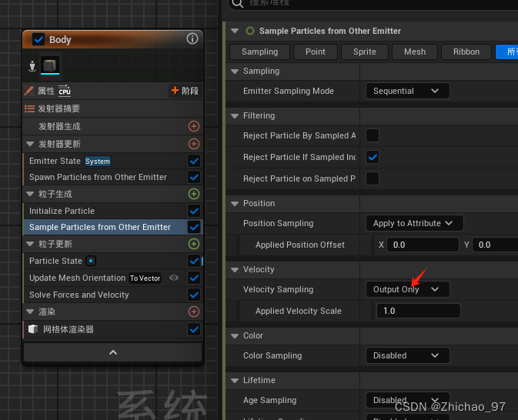Open Velocity Sampling Output Only dropdown
Image resolution: width=518 pixels, height=420 pixels.
click(407, 289)
